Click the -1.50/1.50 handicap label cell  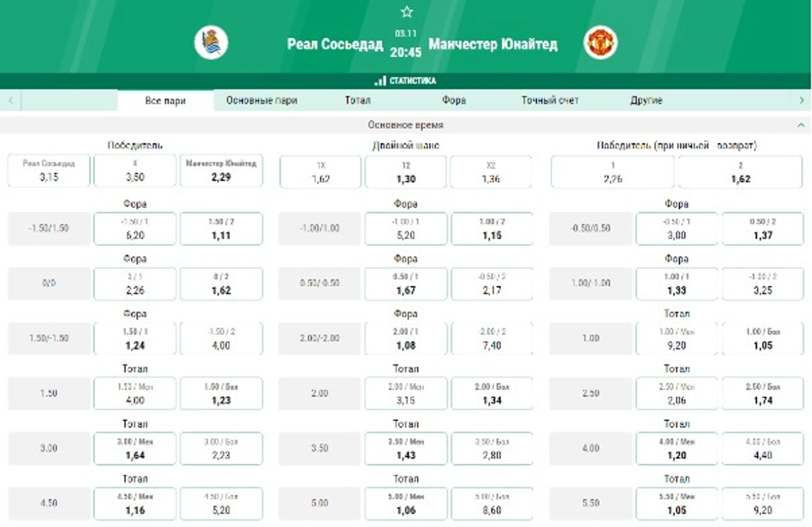pos(49,228)
